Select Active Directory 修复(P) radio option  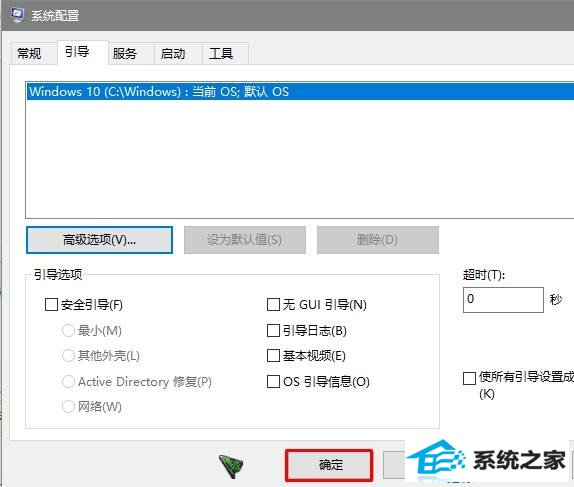(68, 382)
